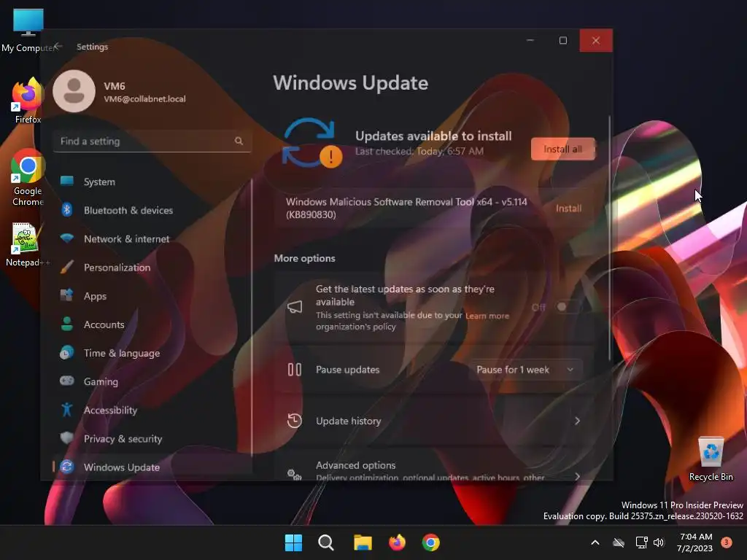Click the Windows Update sidebar icon
The height and width of the screenshot is (560, 747).
point(66,467)
